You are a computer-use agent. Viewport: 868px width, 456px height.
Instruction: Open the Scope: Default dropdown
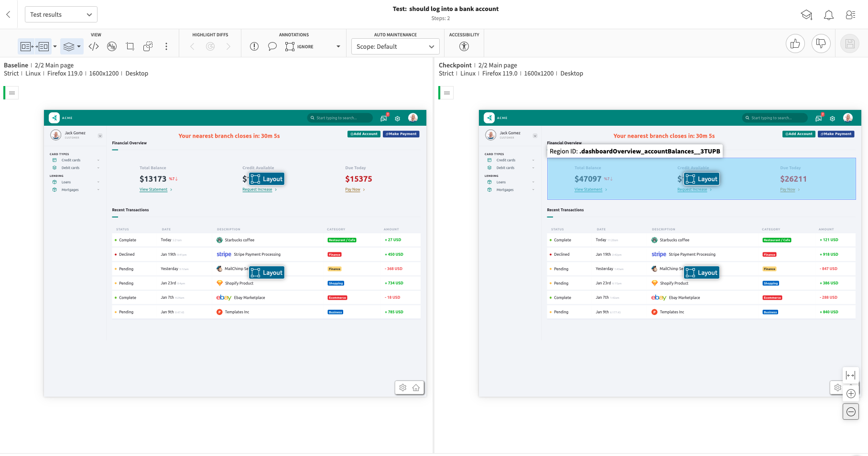(x=395, y=46)
